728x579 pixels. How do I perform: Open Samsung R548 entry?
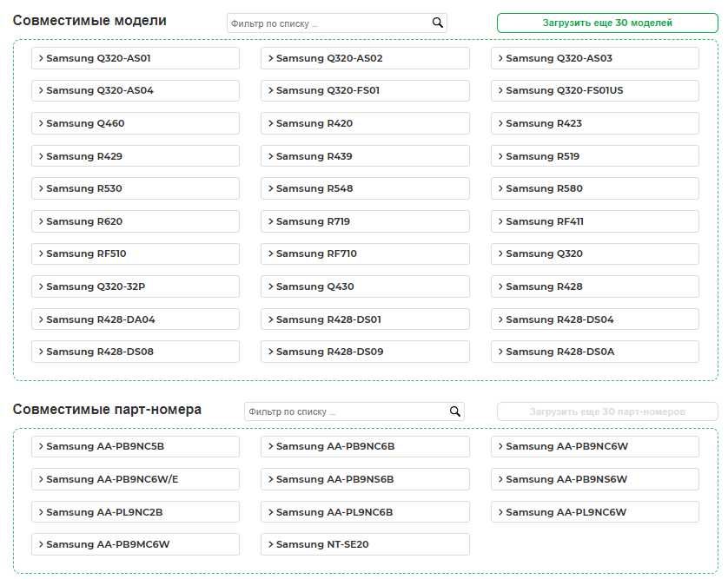(x=365, y=188)
